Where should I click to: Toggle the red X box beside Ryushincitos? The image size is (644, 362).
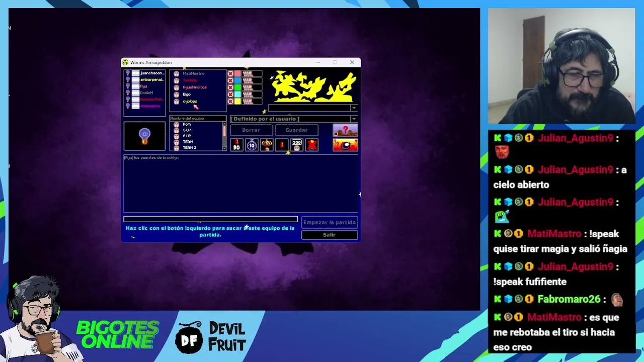click(x=230, y=87)
